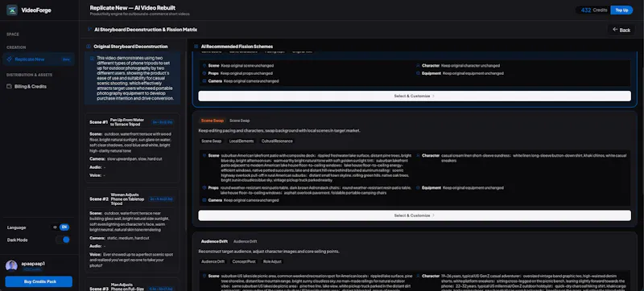Select the Scene Swap tag chip
644x291 pixels.
tap(211, 141)
